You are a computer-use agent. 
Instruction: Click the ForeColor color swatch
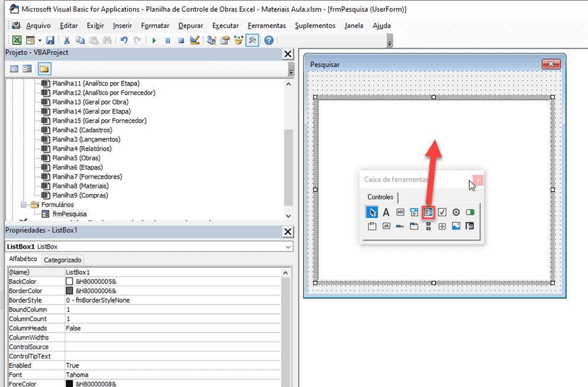point(69,383)
